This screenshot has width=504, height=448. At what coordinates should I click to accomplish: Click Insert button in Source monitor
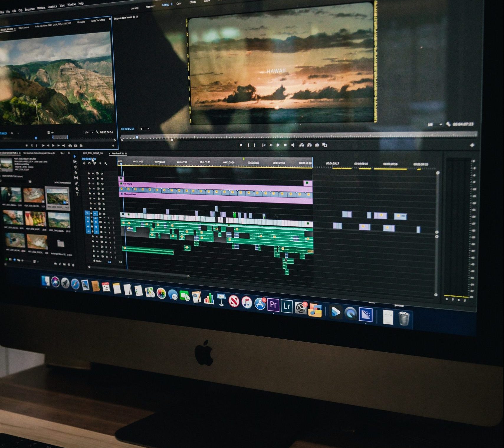pyautogui.click(x=70, y=145)
